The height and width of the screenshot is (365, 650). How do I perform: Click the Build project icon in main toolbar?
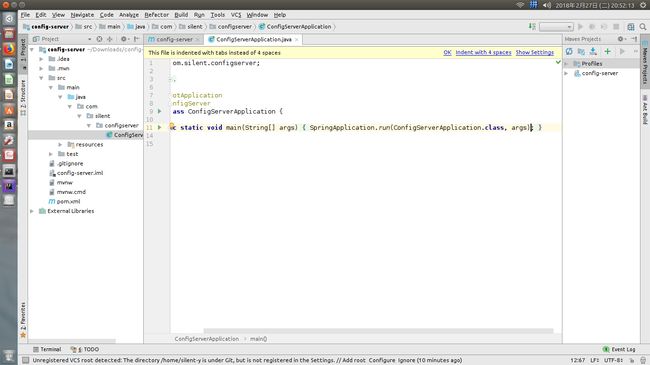coord(532,27)
